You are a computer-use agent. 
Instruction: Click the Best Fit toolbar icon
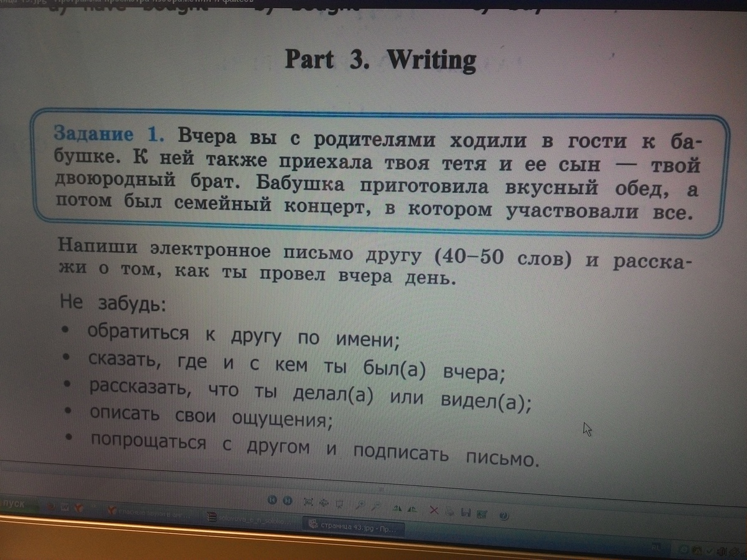pyautogui.click(x=308, y=502)
